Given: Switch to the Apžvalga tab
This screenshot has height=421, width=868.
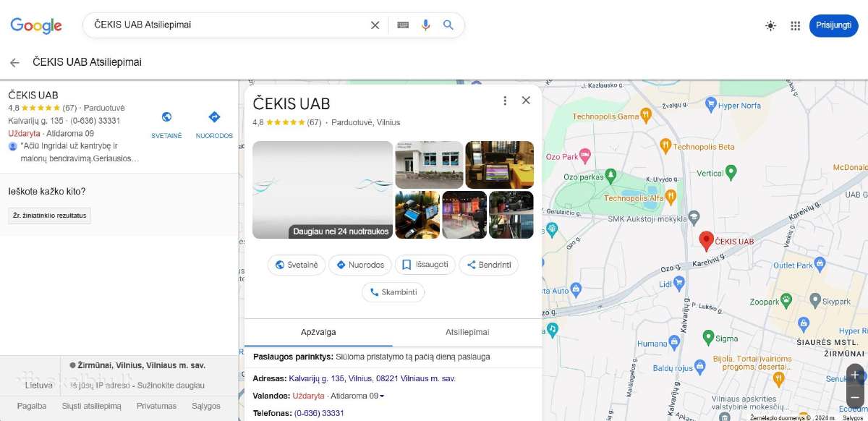Looking at the screenshot, I should click(x=318, y=332).
